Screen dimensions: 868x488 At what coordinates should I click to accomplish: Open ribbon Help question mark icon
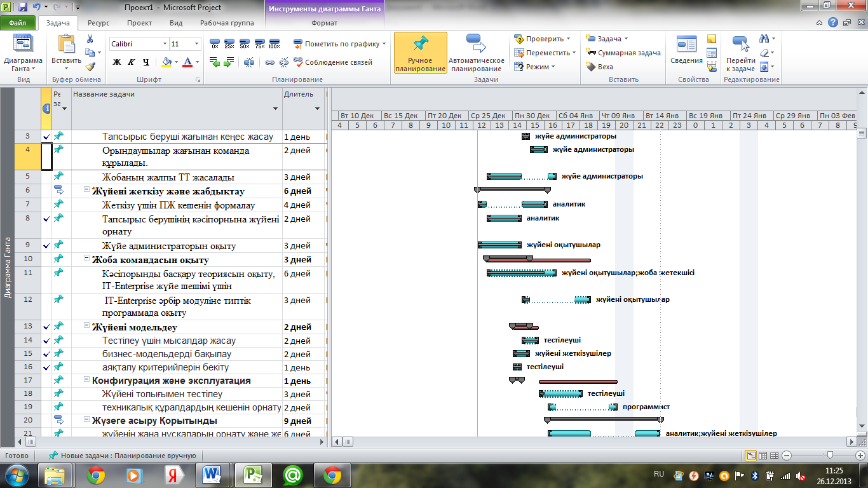tap(832, 22)
